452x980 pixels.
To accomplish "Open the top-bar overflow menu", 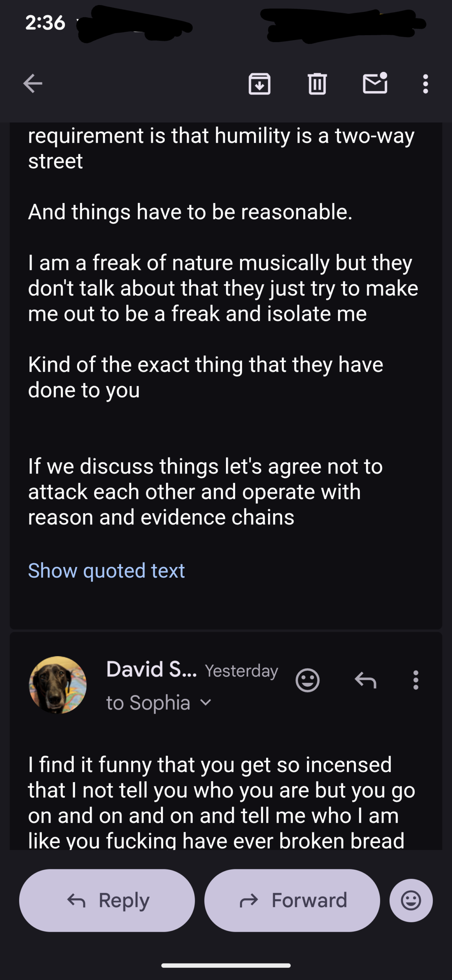I will coord(425,83).
